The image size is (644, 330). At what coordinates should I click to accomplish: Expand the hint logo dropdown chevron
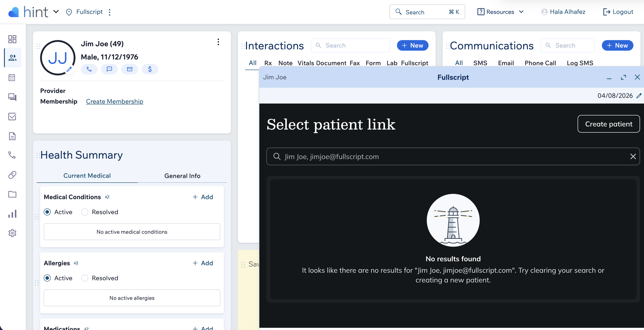pos(56,12)
